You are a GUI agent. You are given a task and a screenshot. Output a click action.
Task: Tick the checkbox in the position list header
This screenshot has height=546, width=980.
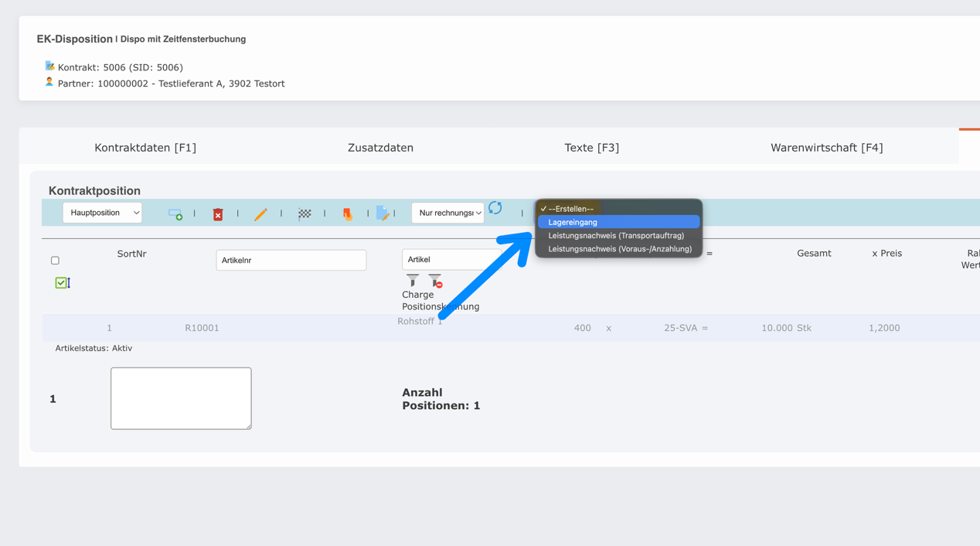[x=55, y=260]
